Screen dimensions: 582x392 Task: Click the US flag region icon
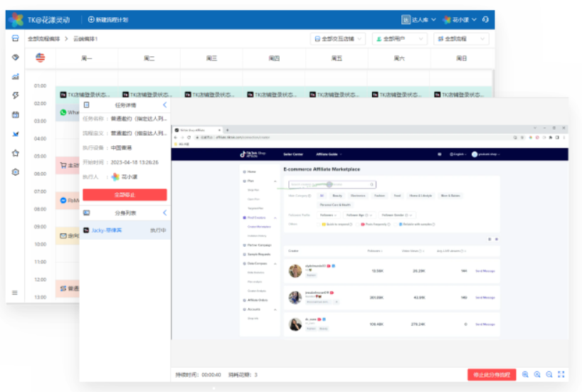pos(40,58)
